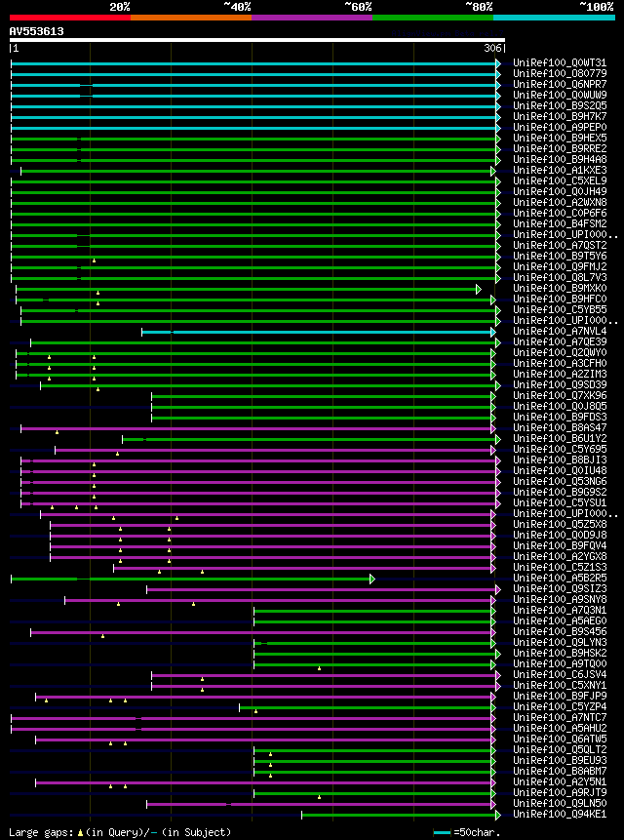
Task: Click the orange ~40% identity legend segment
Action: tap(191, 18)
